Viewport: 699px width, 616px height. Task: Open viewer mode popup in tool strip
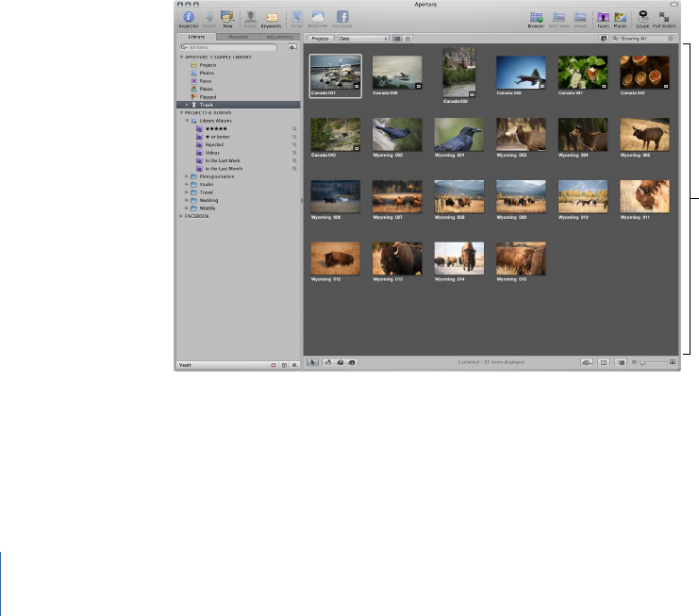pos(587,362)
